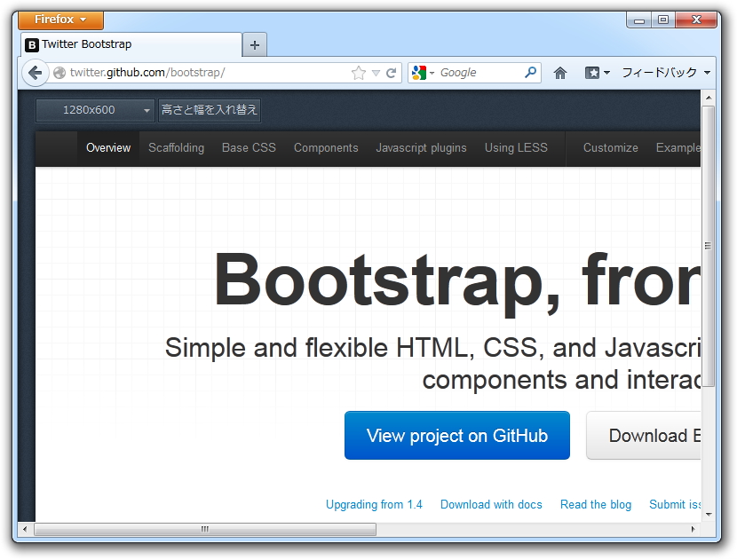The height and width of the screenshot is (560, 737).
Task: Follow the Submit issues link
Action: click(675, 505)
